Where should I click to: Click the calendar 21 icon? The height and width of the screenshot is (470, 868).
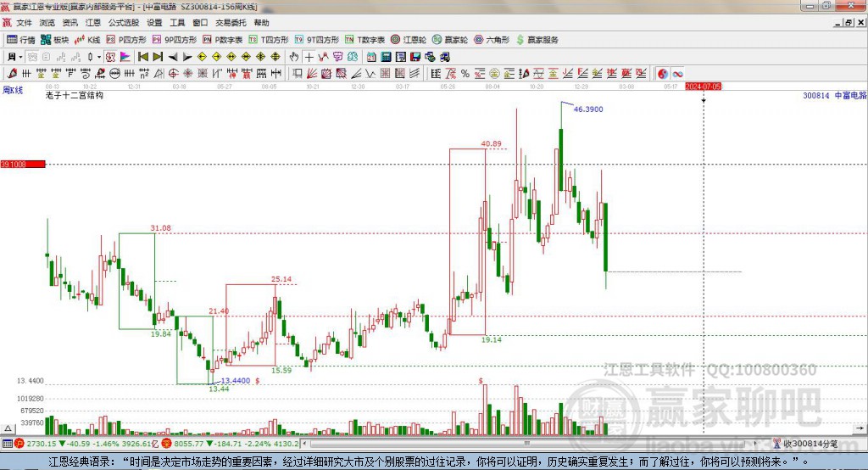pyautogui.click(x=371, y=57)
